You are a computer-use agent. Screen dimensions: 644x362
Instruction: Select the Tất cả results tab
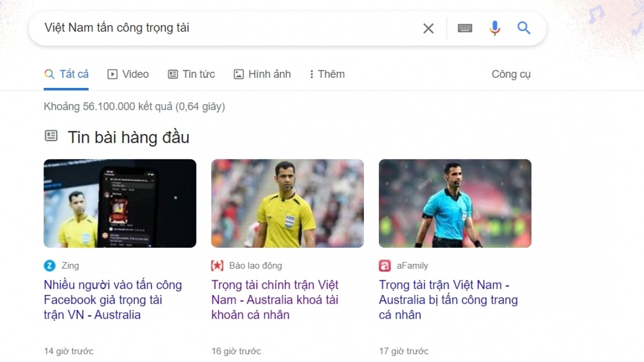pyautogui.click(x=67, y=75)
